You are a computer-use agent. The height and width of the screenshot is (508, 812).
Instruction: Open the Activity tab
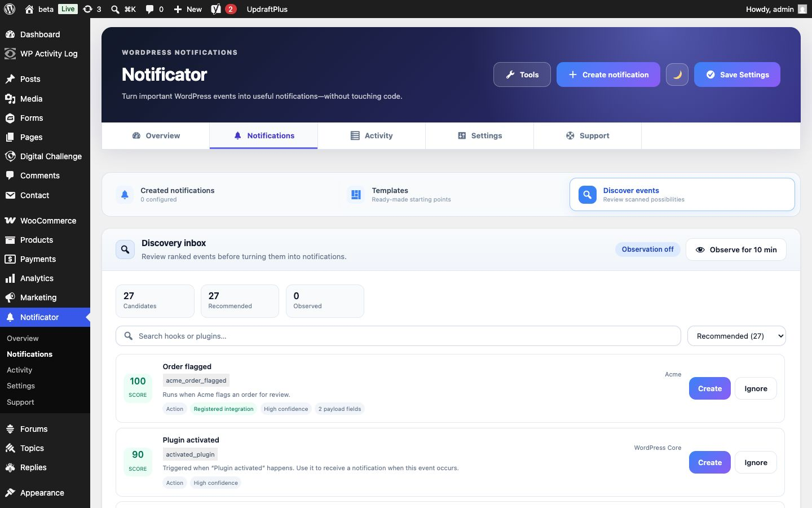pyautogui.click(x=372, y=135)
